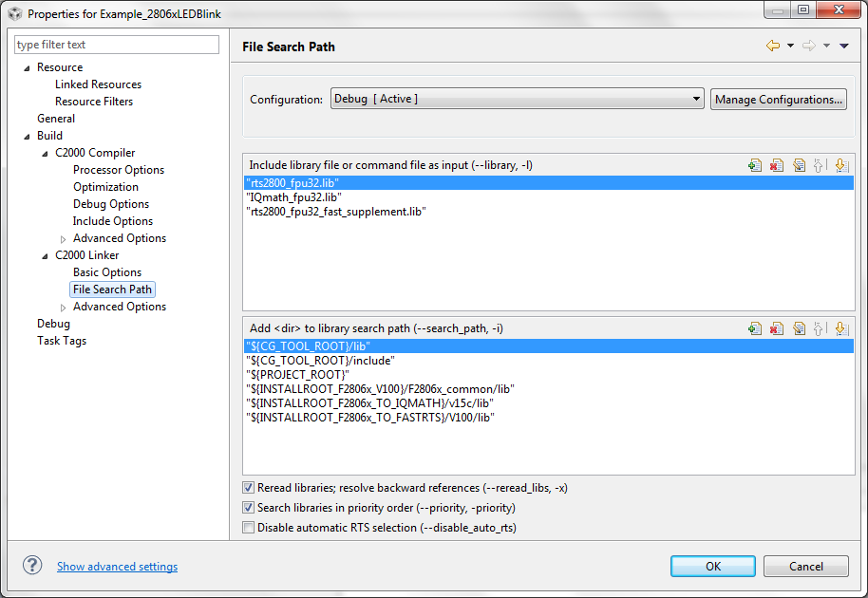Image resolution: width=868 pixels, height=598 pixels.
Task: Enable Disable automatic RTS selection
Action: (249, 528)
